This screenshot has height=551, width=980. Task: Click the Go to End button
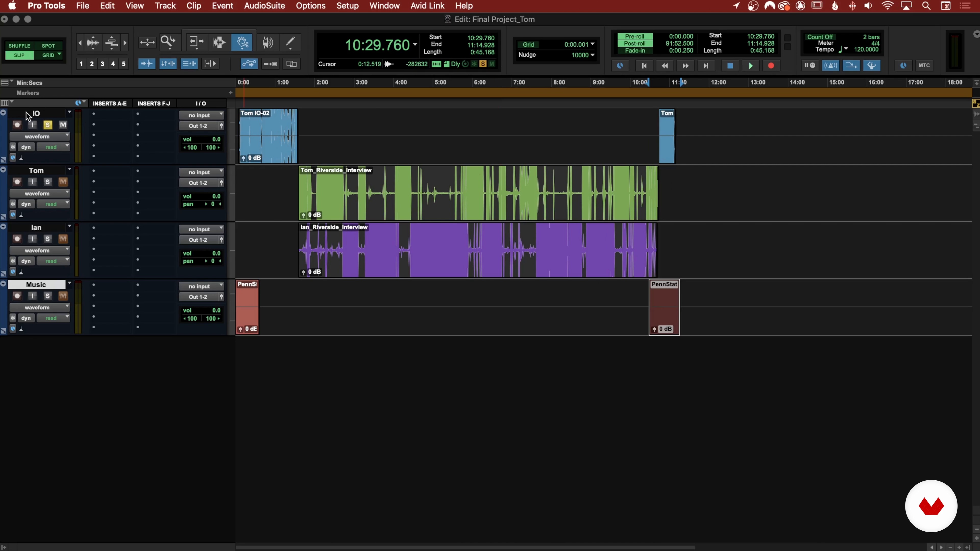tap(706, 66)
